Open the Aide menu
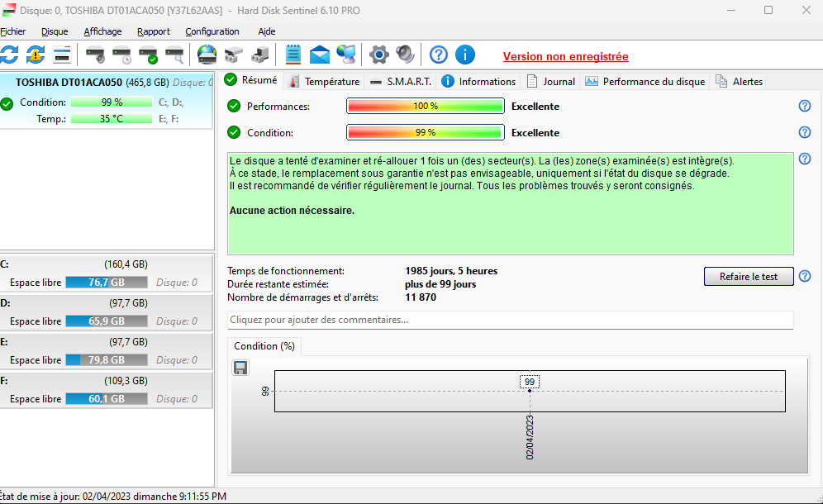 [x=267, y=31]
